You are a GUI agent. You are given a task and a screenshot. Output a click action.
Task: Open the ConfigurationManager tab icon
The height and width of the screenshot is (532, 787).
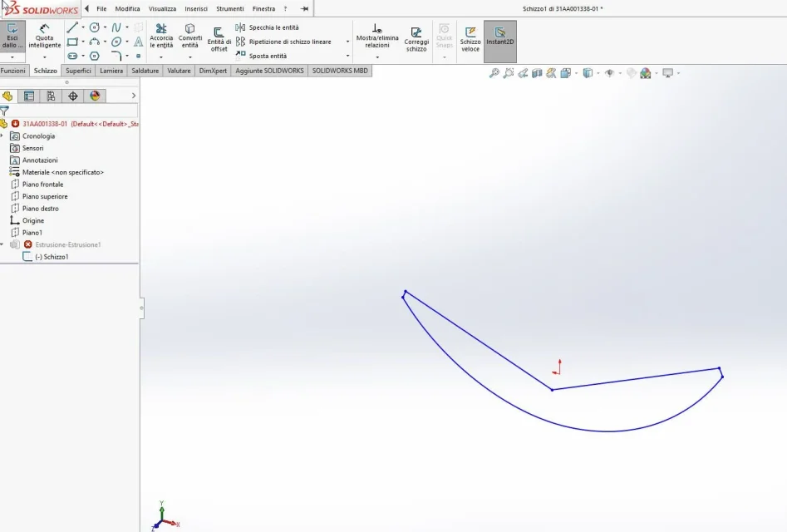tap(51, 96)
